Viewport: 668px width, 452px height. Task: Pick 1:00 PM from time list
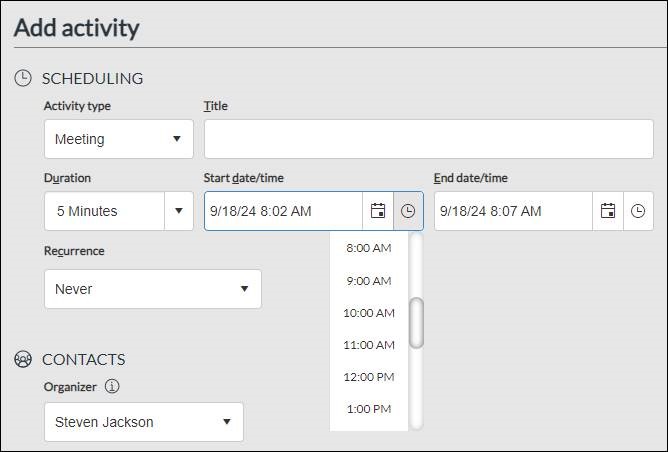click(x=369, y=409)
